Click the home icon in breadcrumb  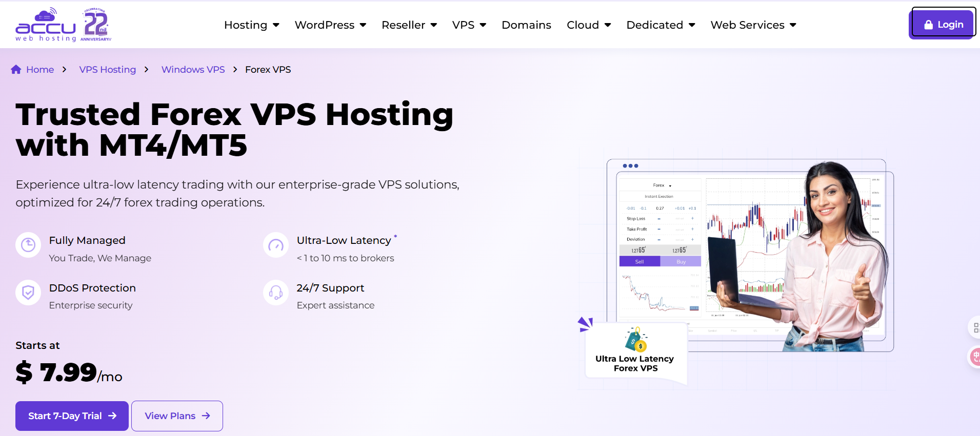pos(16,69)
